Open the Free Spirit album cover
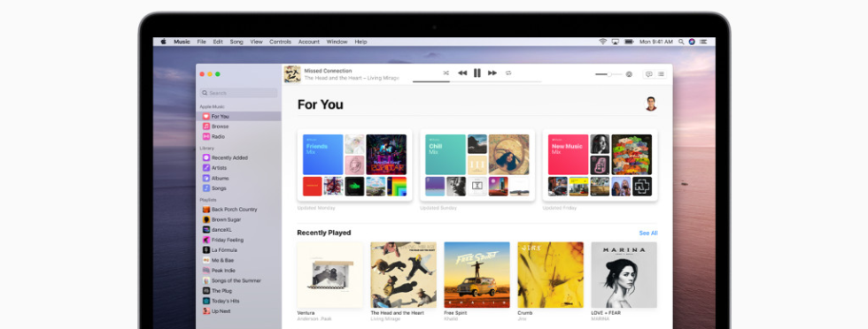 click(477, 275)
